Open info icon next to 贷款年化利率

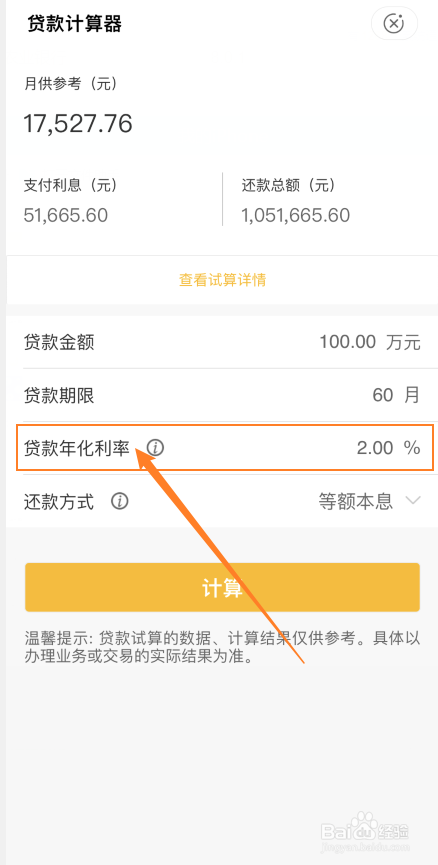click(x=156, y=448)
